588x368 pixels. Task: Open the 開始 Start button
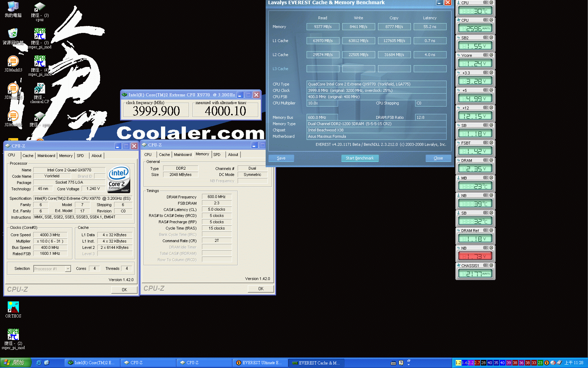coord(16,363)
